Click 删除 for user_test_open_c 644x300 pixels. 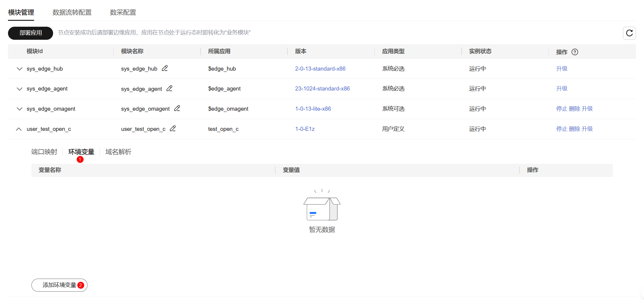[x=575, y=129]
